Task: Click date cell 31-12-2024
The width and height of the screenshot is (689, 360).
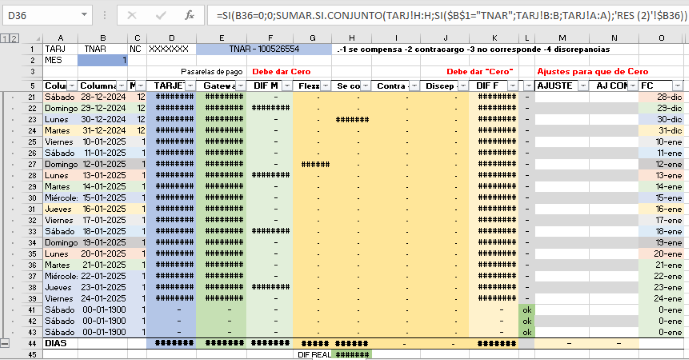Action: [x=102, y=131]
